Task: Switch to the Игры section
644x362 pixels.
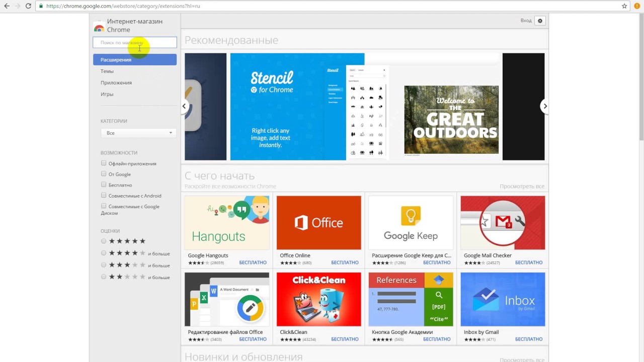Action: (107, 94)
